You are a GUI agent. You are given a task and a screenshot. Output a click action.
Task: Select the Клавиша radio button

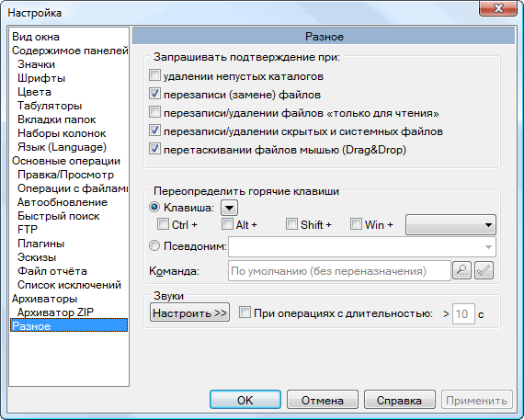[154, 207]
